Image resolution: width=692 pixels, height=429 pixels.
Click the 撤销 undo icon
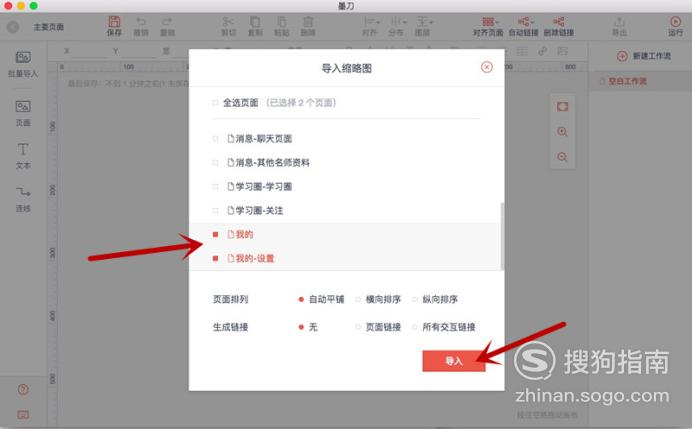(x=141, y=22)
